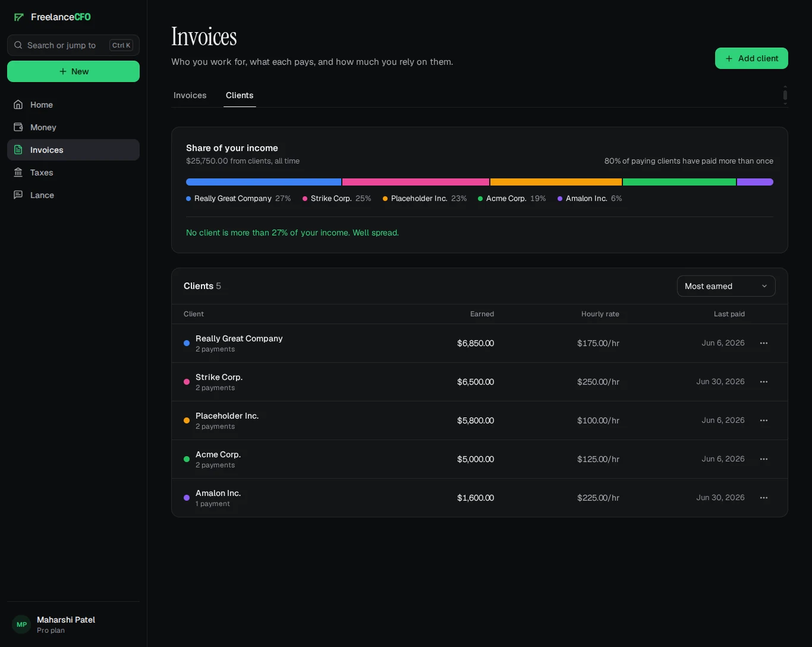Click the plus icon in Add client button
The width and height of the screenshot is (812, 647).
click(x=729, y=58)
